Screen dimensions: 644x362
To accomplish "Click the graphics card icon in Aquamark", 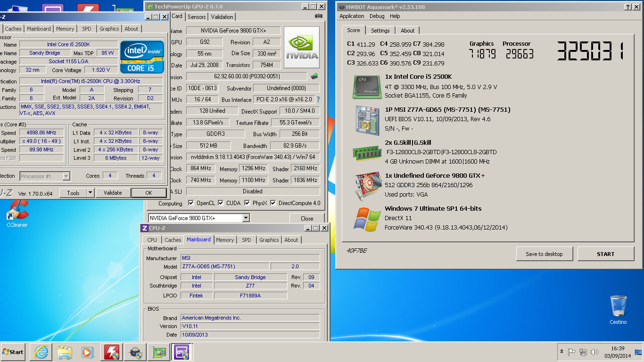I will (x=367, y=186).
